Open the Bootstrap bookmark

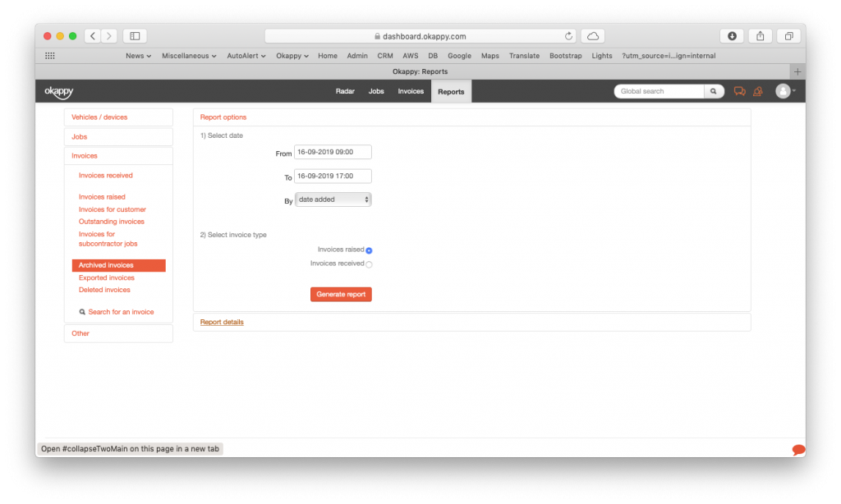pyautogui.click(x=566, y=56)
